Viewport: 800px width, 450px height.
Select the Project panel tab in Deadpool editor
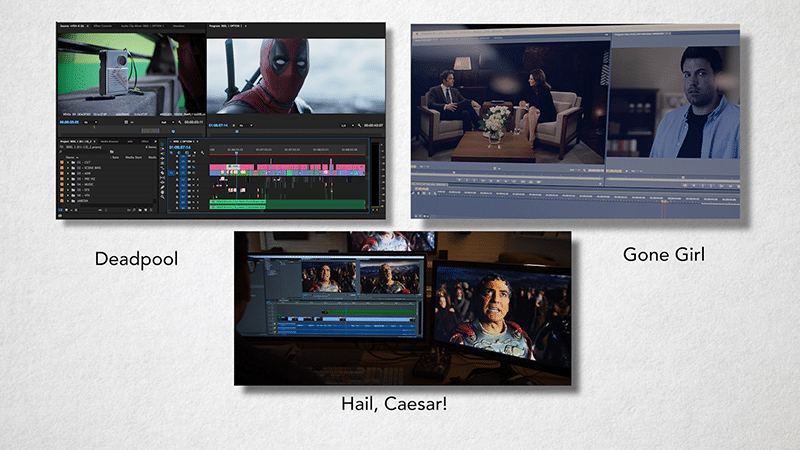(76, 141)
